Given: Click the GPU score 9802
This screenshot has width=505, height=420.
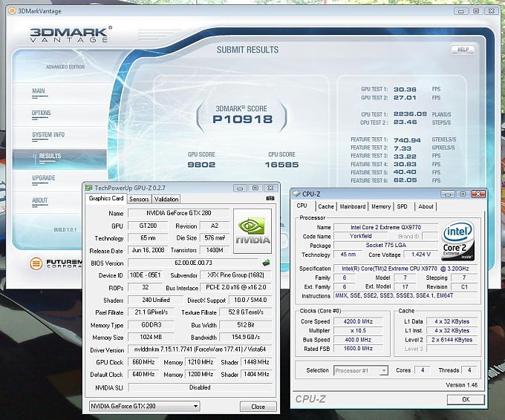Looking at the screenshot, I should 201,165.
